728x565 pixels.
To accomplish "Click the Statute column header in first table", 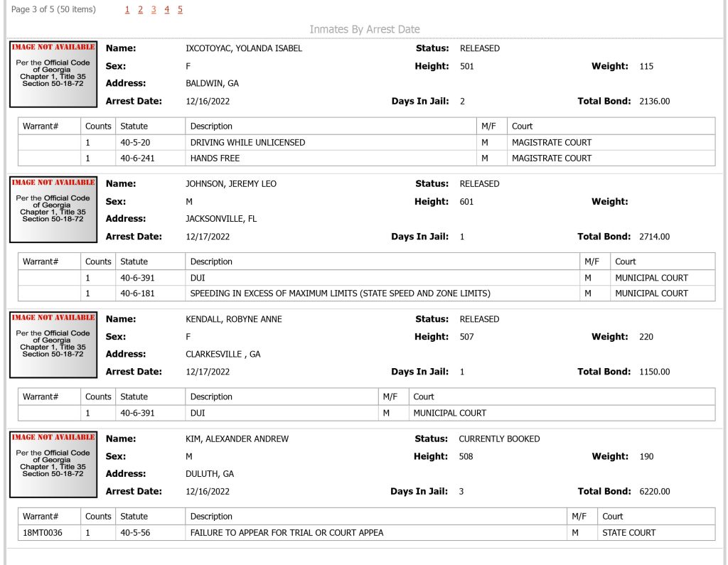I will (x=134, y=127).
